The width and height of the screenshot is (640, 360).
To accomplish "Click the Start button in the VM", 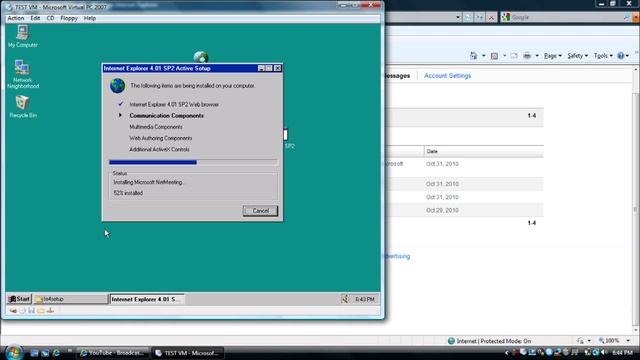I will click(x=19, y=299).
